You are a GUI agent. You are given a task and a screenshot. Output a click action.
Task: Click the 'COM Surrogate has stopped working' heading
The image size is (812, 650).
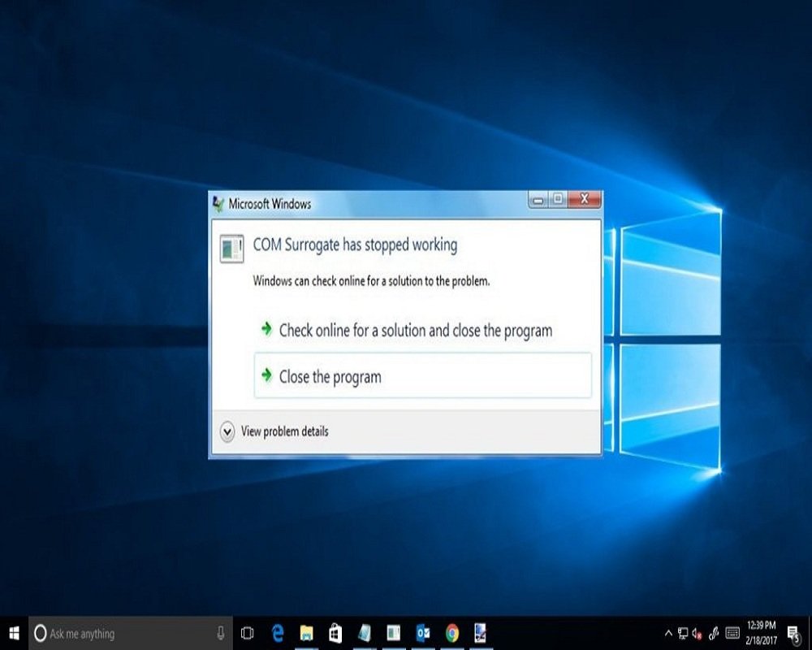355,245
